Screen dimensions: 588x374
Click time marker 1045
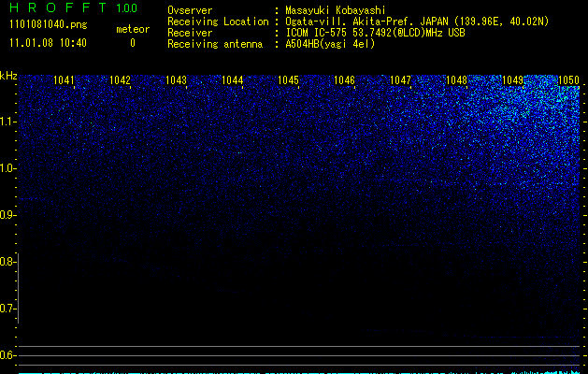click(288, 80)
